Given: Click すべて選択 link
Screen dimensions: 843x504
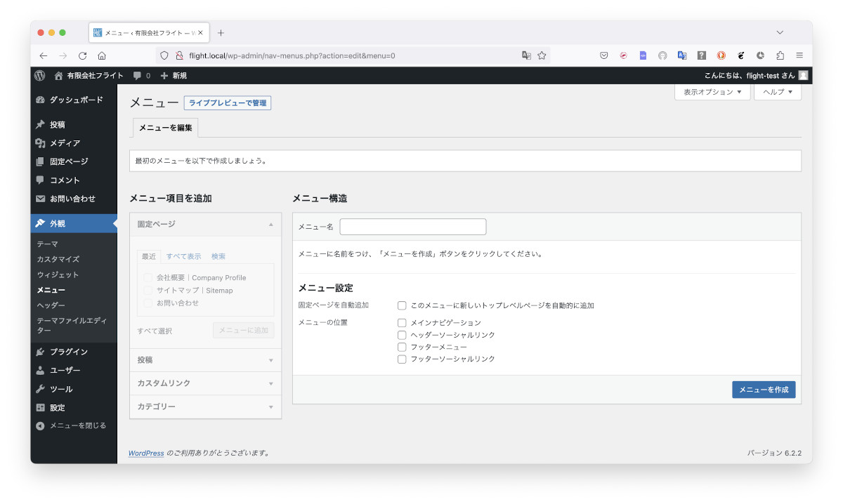Looking at the screenshot, I should (x=155, y=331).
